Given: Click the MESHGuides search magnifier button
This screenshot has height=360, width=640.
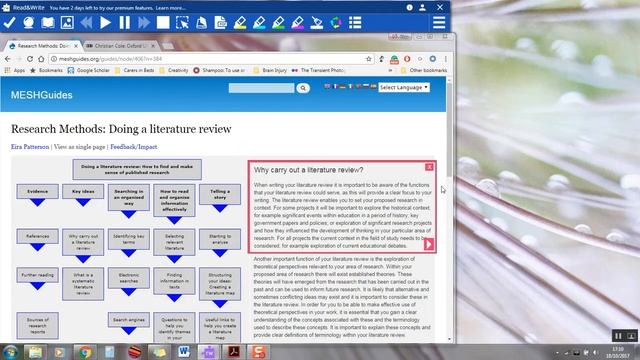Looking at the screenshot, I should coord(303,88).
